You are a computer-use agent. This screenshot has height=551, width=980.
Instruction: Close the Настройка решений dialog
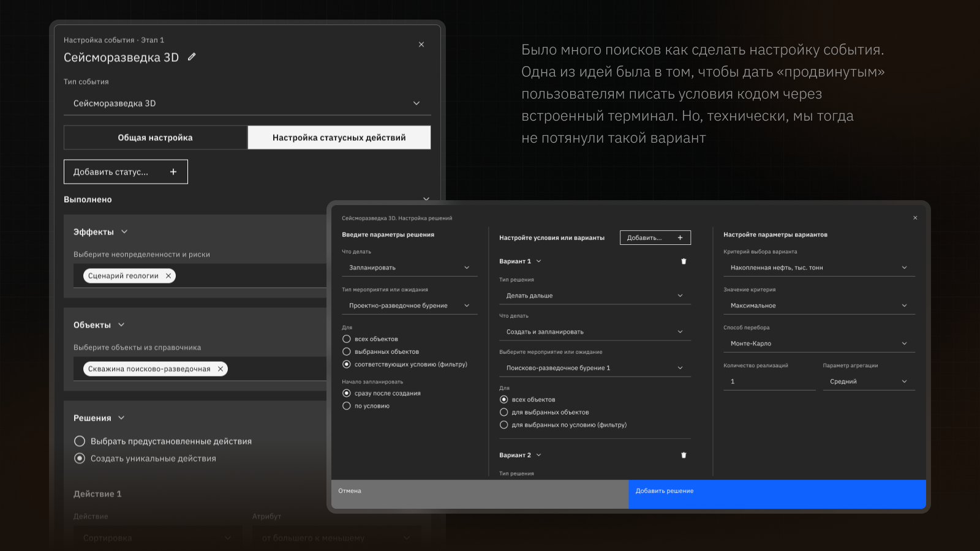[x=915, y=218]
